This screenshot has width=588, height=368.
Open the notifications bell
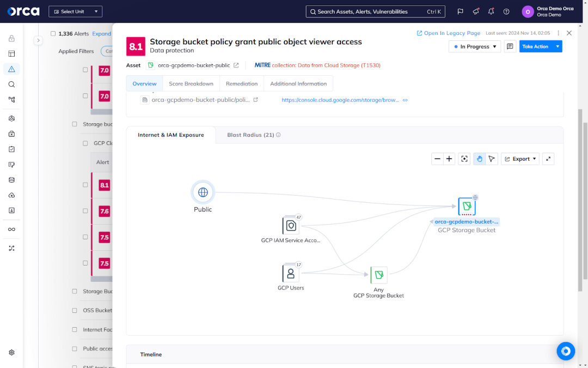point(491,11)
